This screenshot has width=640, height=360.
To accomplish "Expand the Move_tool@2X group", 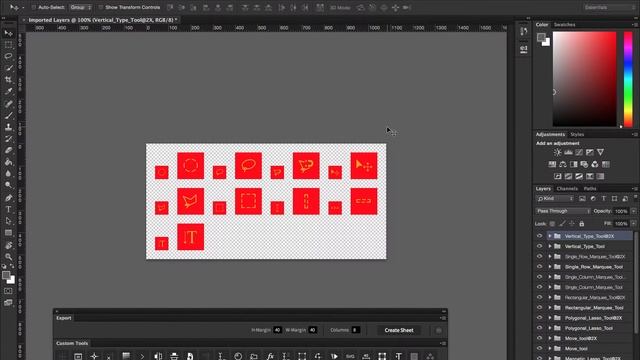I will 550,338.
